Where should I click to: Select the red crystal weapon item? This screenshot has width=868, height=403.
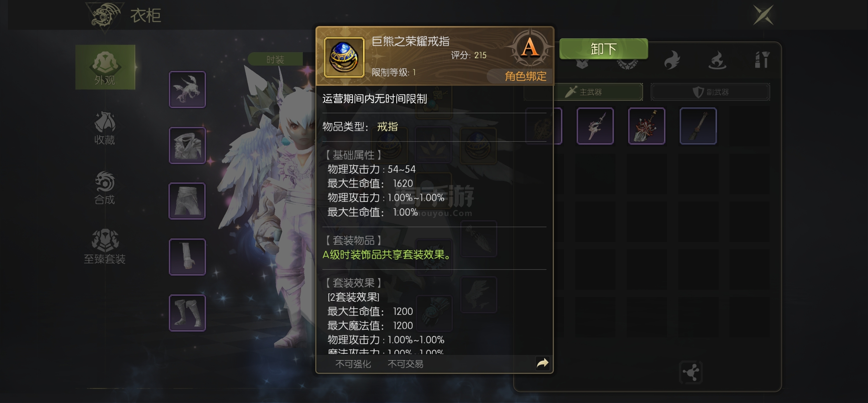(646, 126)
